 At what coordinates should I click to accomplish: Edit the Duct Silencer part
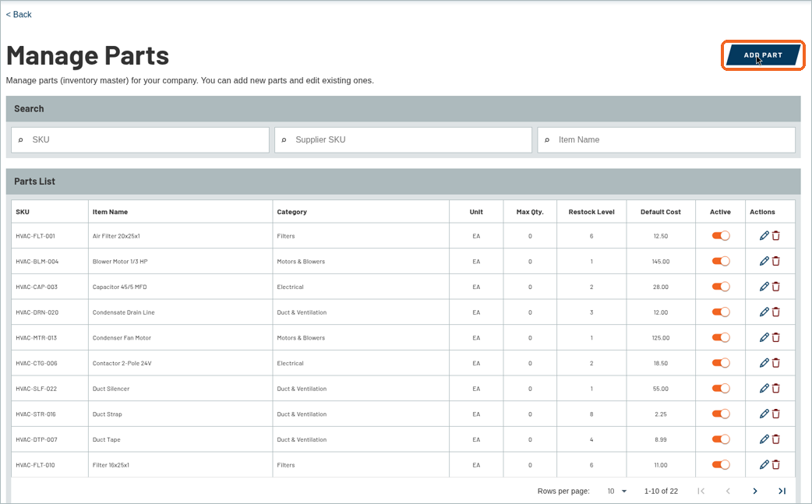point(764,388)
